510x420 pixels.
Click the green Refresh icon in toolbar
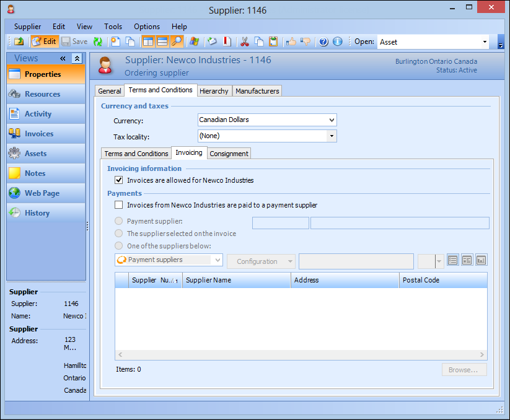pos(98,42)
